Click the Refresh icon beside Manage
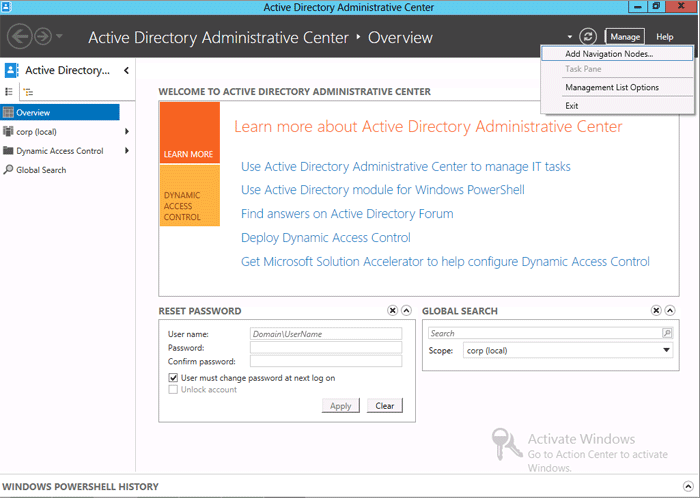Viewport: 700px width, 499px height. (588, 37)
